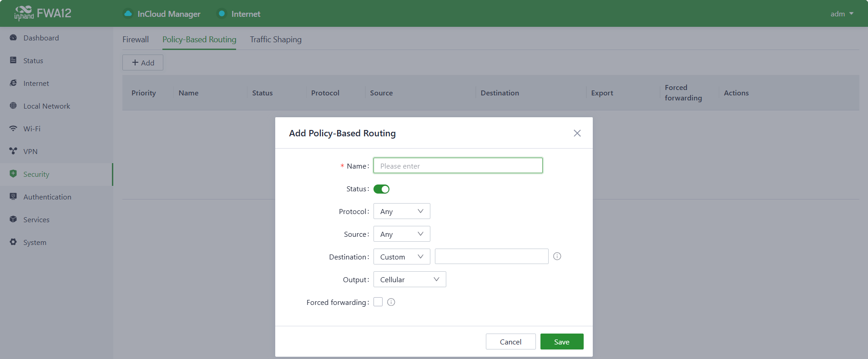This screenshot has width=868, height=359.
Task: Open the Protocol dropdown
Action: point(401,211)
